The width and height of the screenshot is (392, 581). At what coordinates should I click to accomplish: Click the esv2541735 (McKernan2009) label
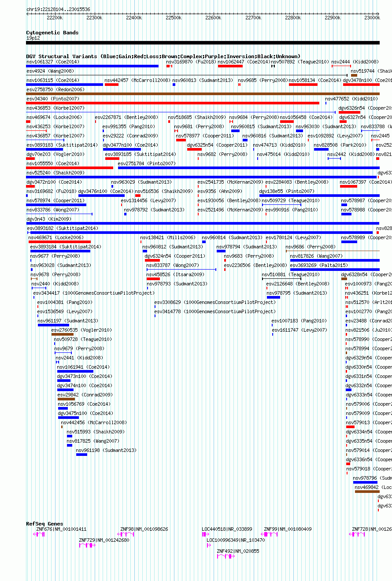point(230,182)
